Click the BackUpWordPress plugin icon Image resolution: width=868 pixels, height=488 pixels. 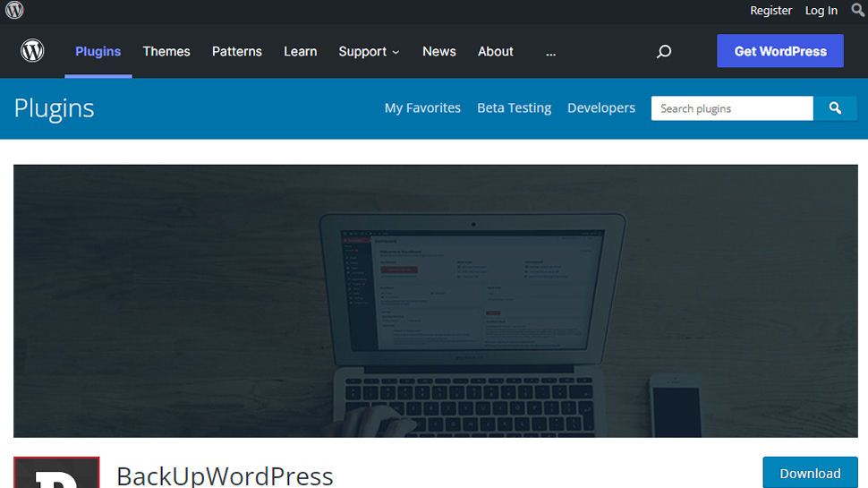point(56,473)
